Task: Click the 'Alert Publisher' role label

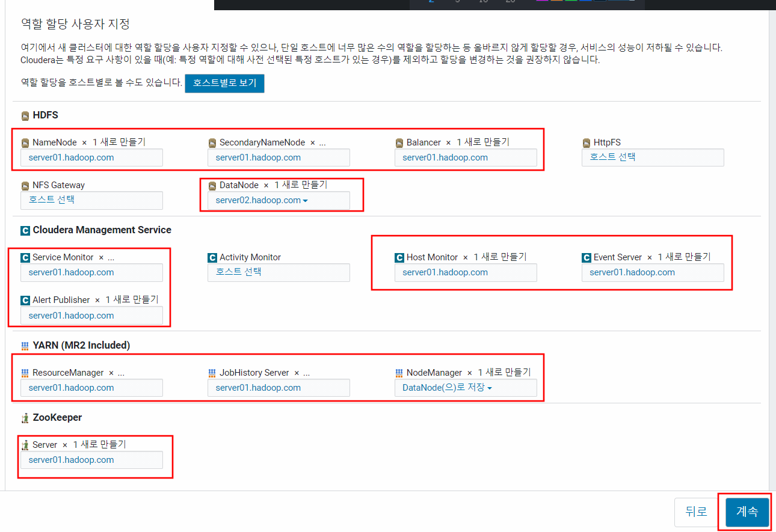Action: (61, 301)
